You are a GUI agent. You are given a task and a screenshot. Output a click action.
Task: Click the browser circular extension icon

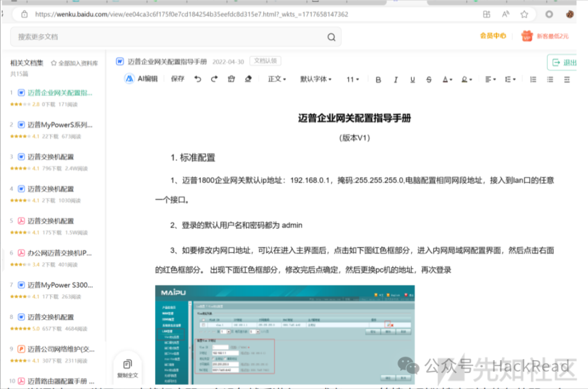click(549, 14)
